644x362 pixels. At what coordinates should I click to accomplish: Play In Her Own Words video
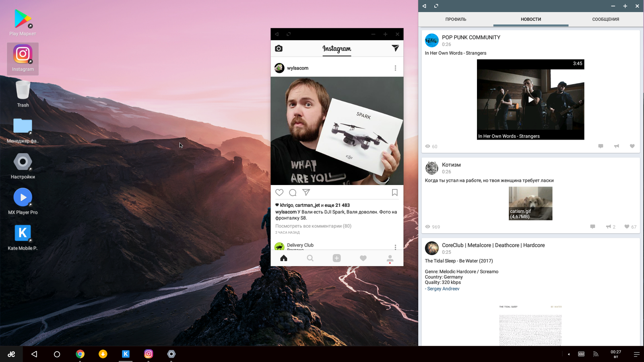(530, 99)
